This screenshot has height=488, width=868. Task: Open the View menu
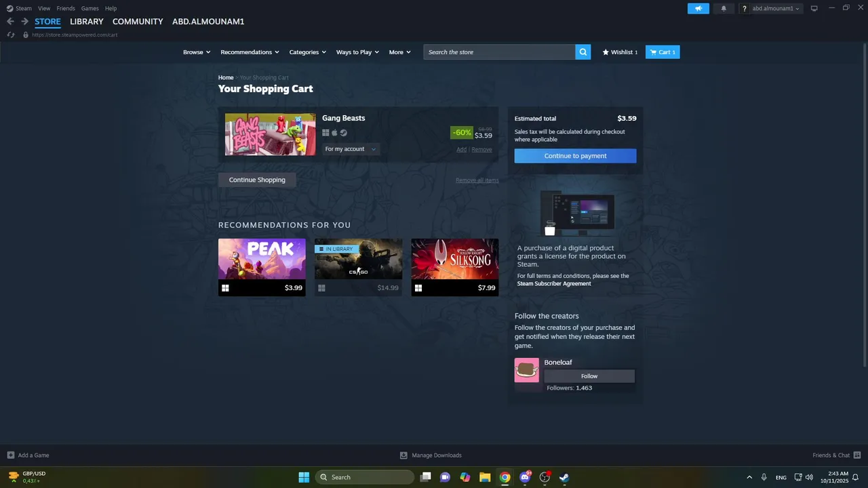tap(44, 8)
